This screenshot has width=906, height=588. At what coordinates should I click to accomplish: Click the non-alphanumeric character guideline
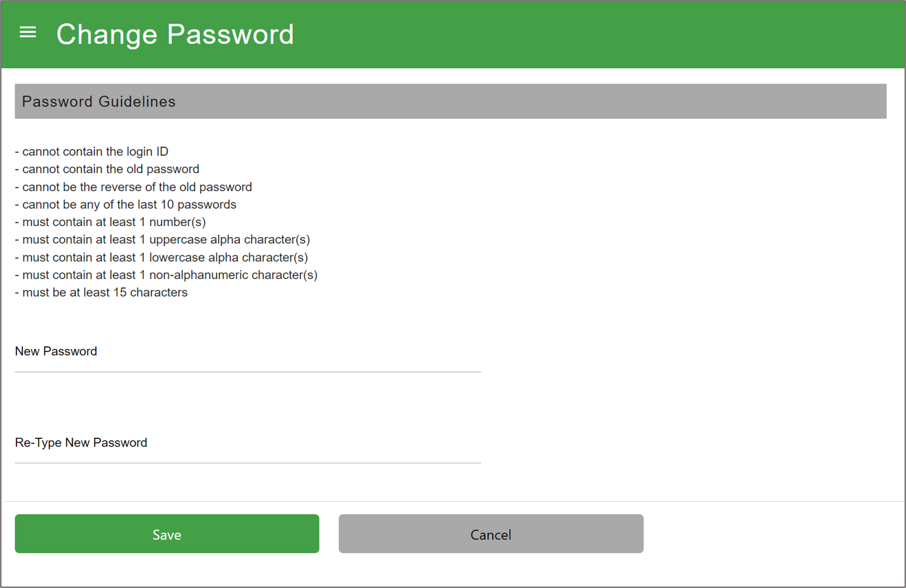166,275
